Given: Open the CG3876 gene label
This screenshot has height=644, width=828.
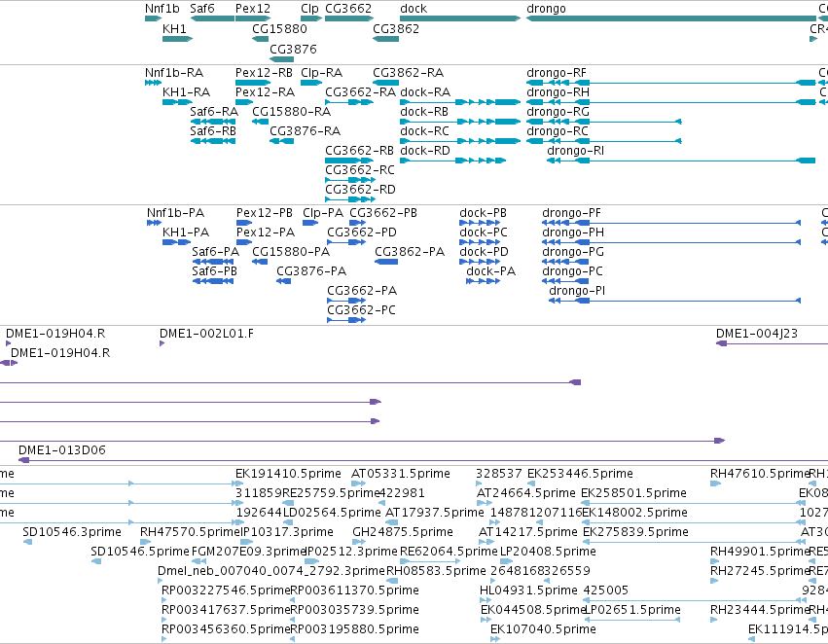Looking at the screenshot, I should [293, 49].
